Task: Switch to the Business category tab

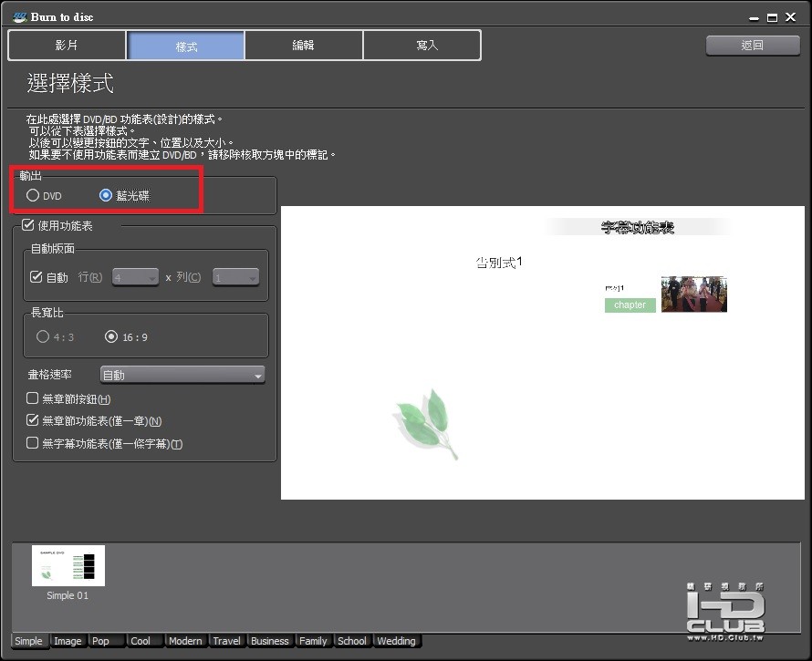Action: click(270, 641)
